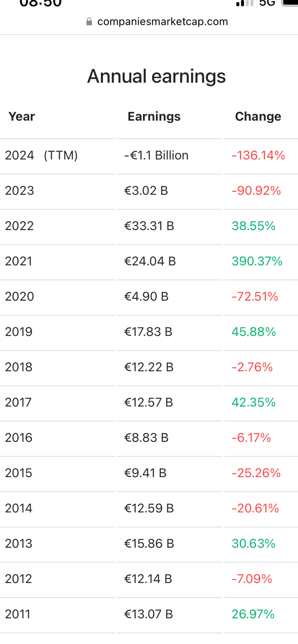Tap the cellular signal bars icon

[x=245, y=3]
